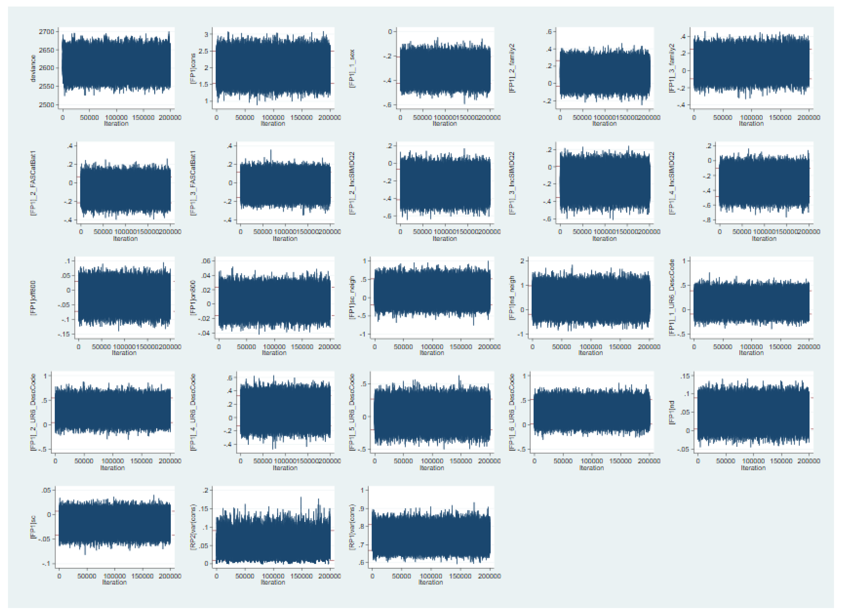Click the deviance trace plot
Viewport: 841px width, 616px height.
coord(116,68)
